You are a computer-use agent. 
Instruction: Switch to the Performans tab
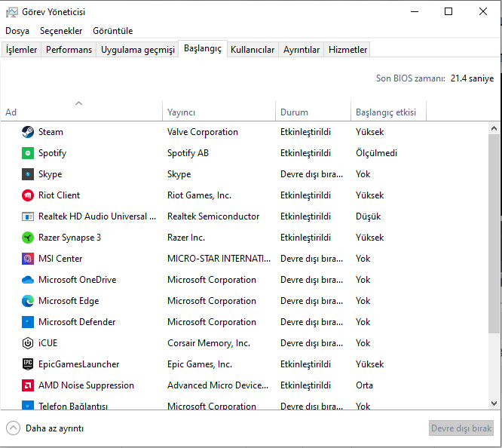pos(69,50)
